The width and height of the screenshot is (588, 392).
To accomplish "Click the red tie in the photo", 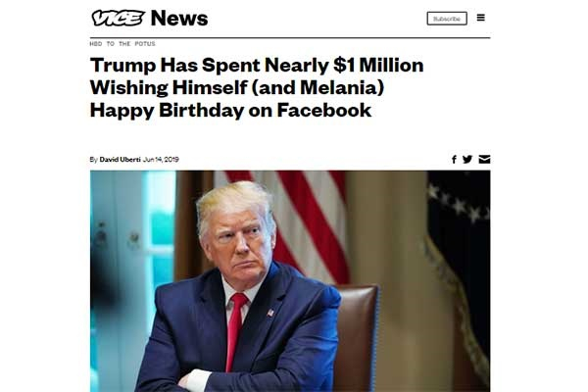I will click(x=236, y=333).
